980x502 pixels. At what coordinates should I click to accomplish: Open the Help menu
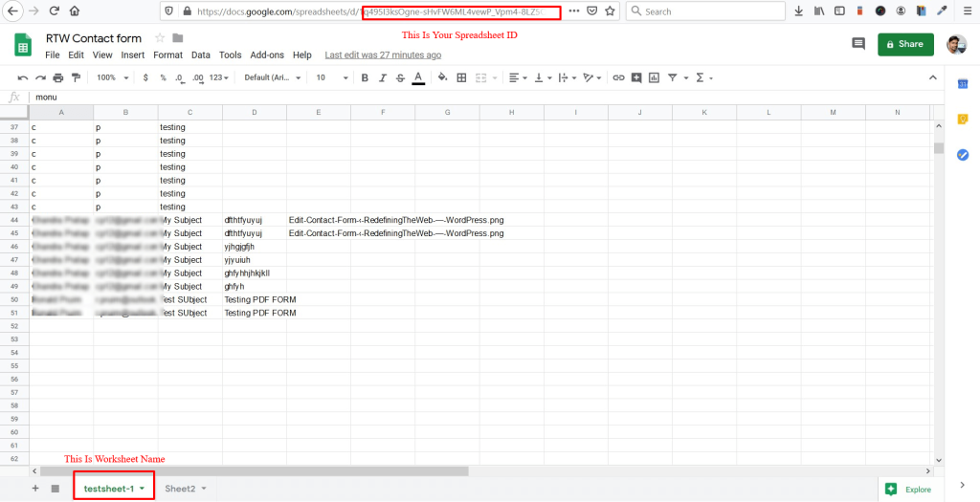301,55
